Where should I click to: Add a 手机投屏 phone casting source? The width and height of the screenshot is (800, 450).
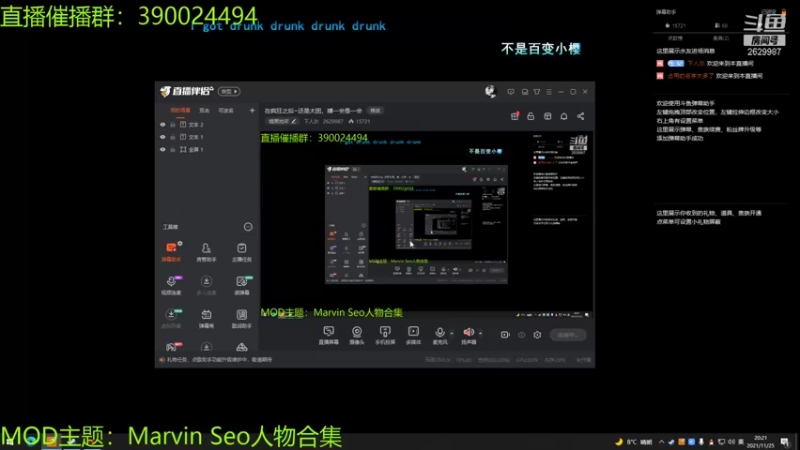[x=385, y=335]
